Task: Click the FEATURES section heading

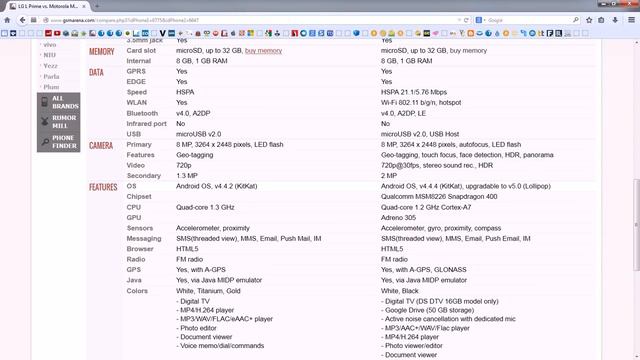Action: (103, 187)
